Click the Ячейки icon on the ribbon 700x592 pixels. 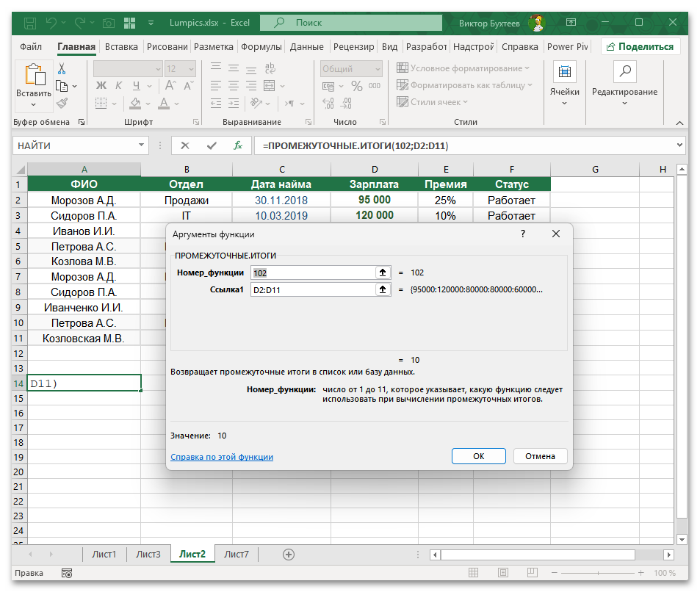(564, 71)
